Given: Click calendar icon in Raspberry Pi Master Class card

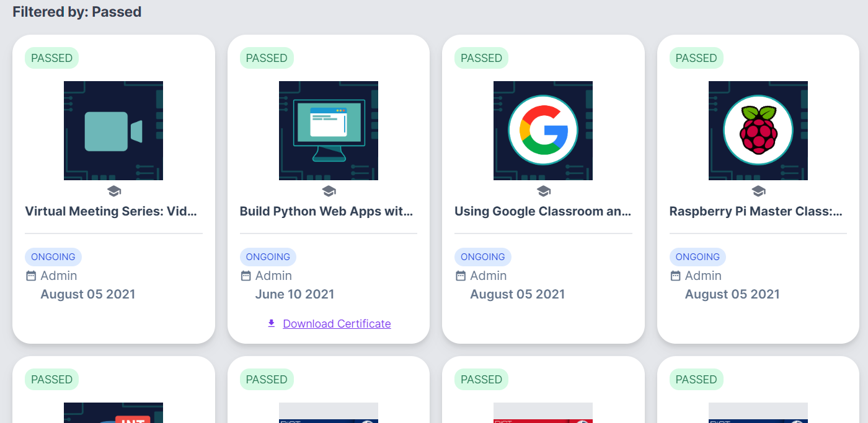Looking at the screenshot, I should [x=676, y=276].
